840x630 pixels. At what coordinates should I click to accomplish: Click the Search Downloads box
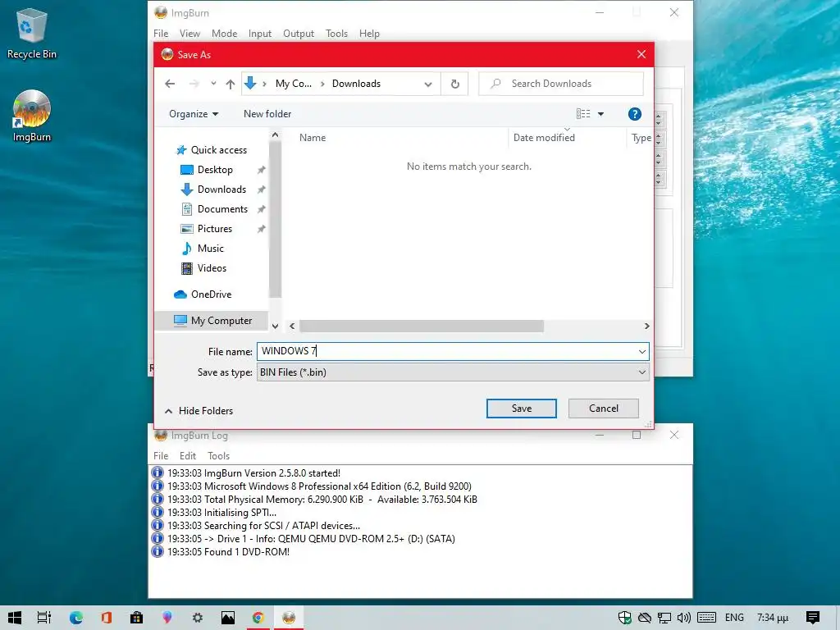(x=561, y=84)
